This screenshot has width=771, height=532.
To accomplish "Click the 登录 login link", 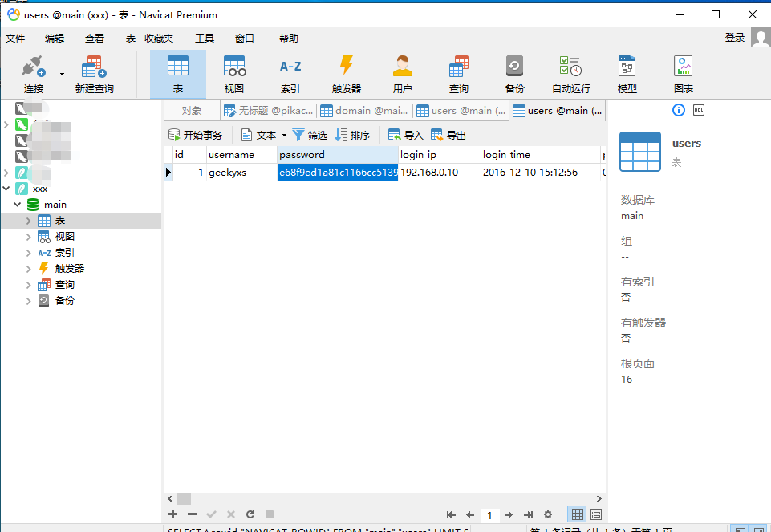I will pyautogui.click(x=735, y=38).
